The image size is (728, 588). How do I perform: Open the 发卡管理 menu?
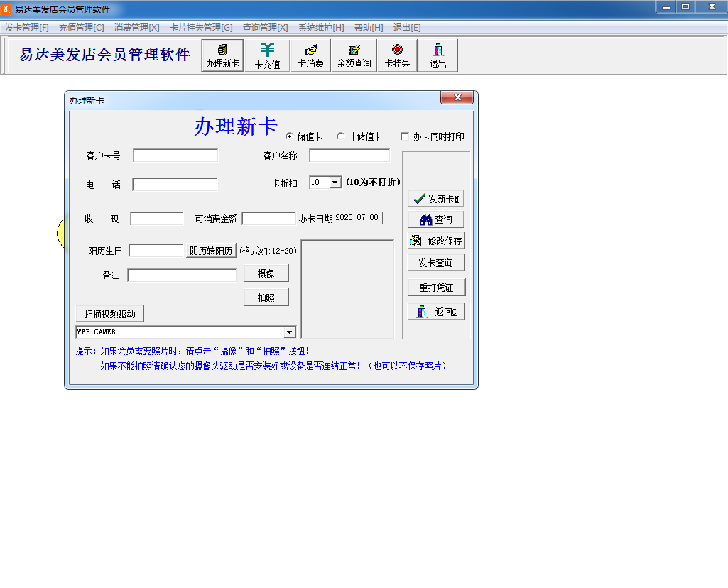(x=27, y=28)
